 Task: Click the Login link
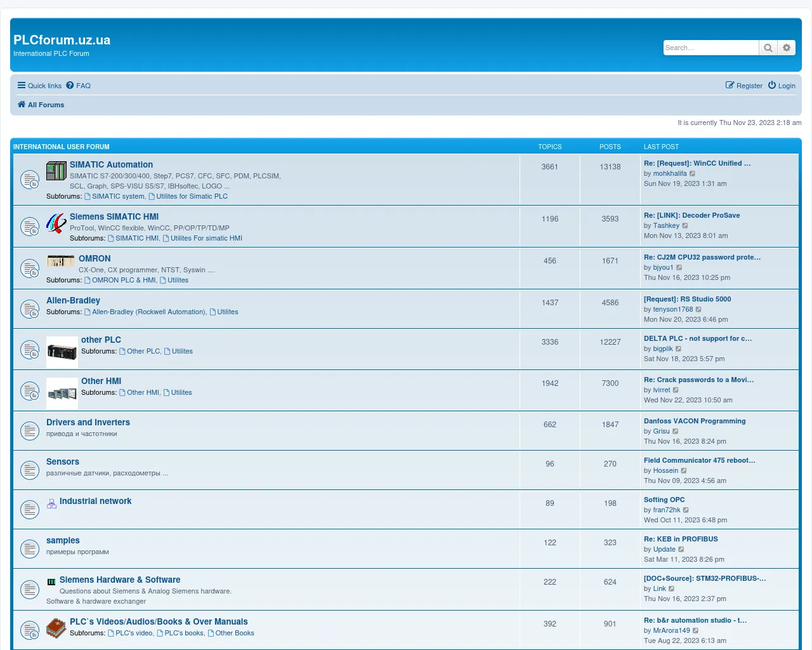pyautogui.click(x=782, y=86)
